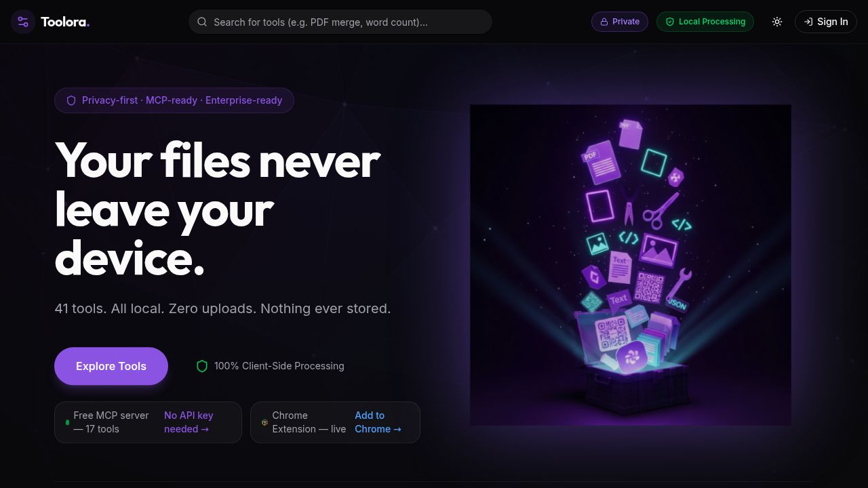868x488 pixels.
Task: Open the Sign In button
Action: pyautogui.click(x=826, y=22)
